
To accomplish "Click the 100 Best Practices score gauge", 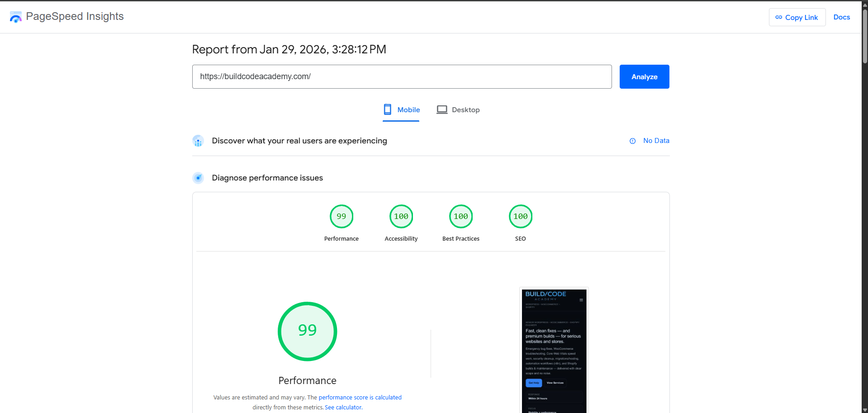I will point(460,217).
